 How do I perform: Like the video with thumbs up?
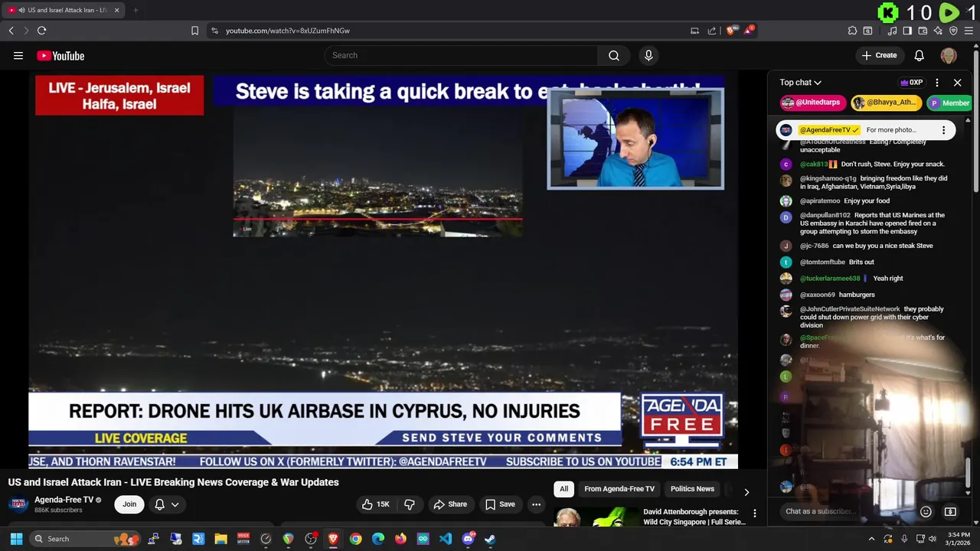click(377, 504)
